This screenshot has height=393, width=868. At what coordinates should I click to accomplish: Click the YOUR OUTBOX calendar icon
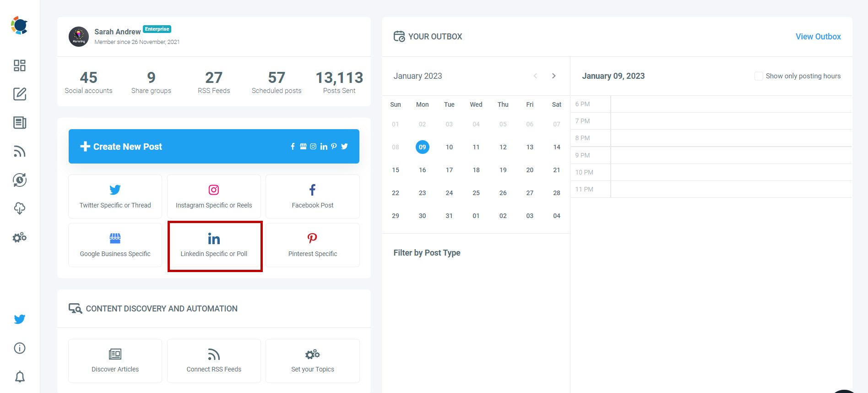tap(399, 36)
